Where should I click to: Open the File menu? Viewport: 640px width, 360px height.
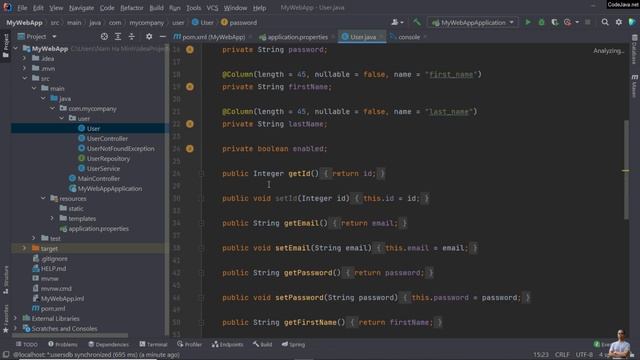(x=22, y=8)
